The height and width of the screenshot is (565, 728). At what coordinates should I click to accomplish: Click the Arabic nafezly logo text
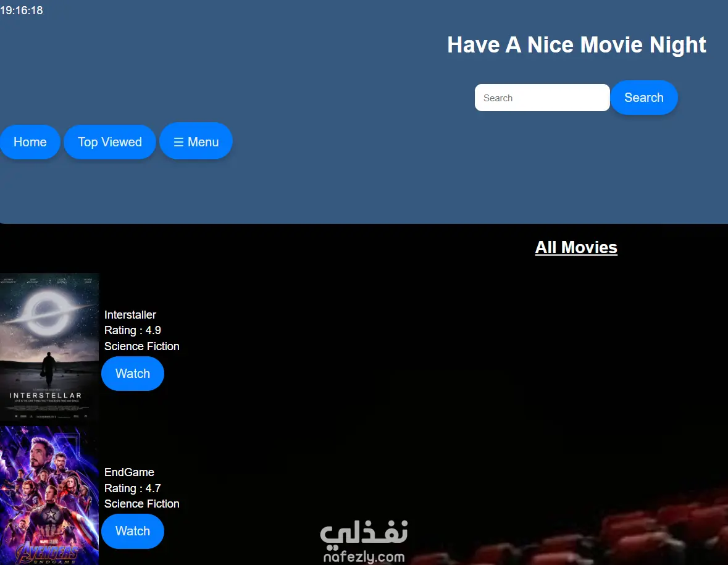(x=363, y=535)
